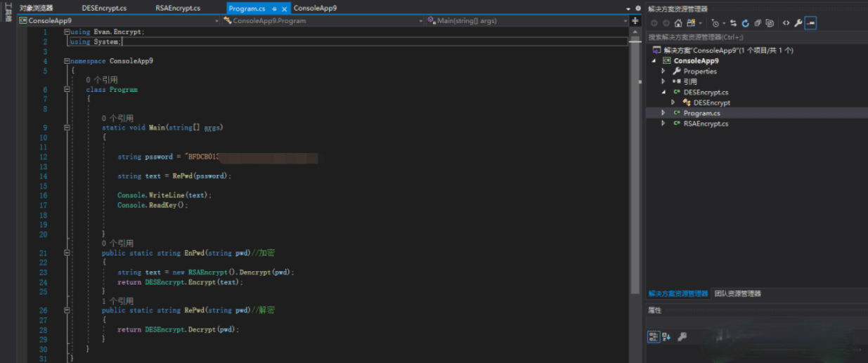Screen dimensions: 868x363
Task: Click the Solution Explorer search box
Action: pos(756,37)
